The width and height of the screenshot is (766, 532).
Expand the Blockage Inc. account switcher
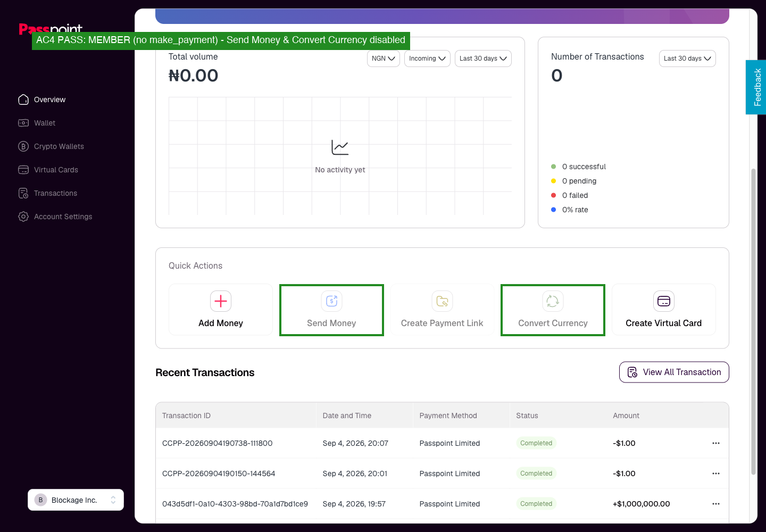pyautogui.click(x=76, y=500)
